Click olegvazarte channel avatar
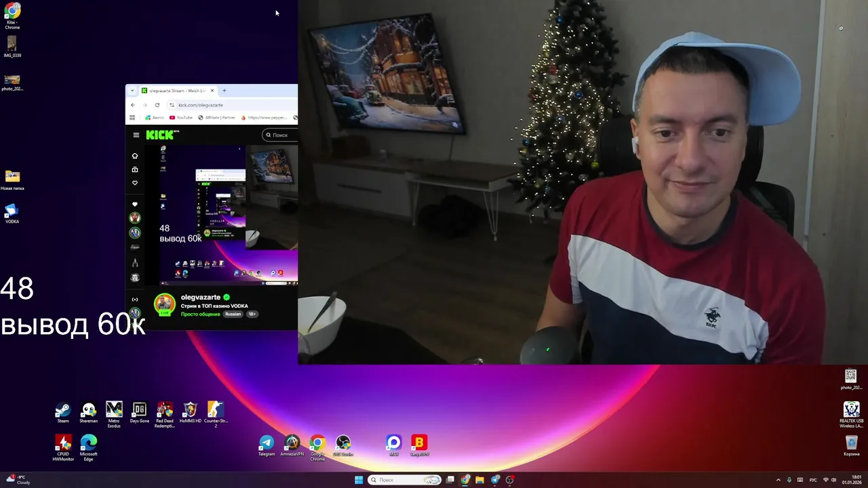 pyautogui.click(x=164, y=304)
